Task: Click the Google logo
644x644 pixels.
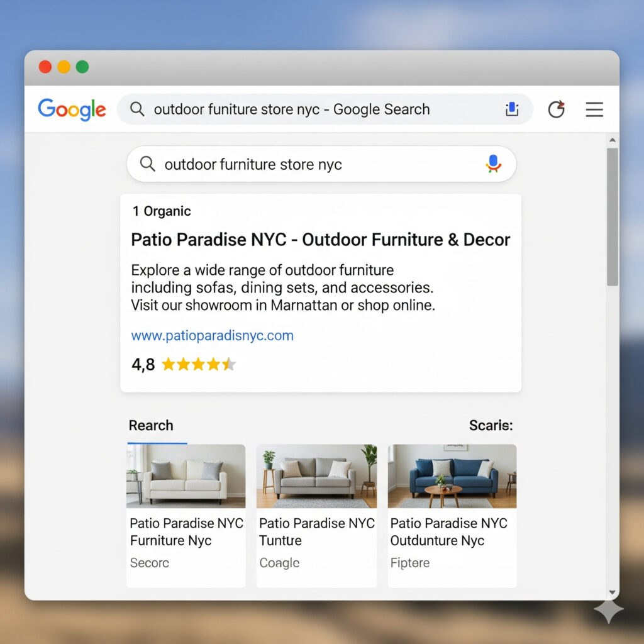Action: point(72,109)
